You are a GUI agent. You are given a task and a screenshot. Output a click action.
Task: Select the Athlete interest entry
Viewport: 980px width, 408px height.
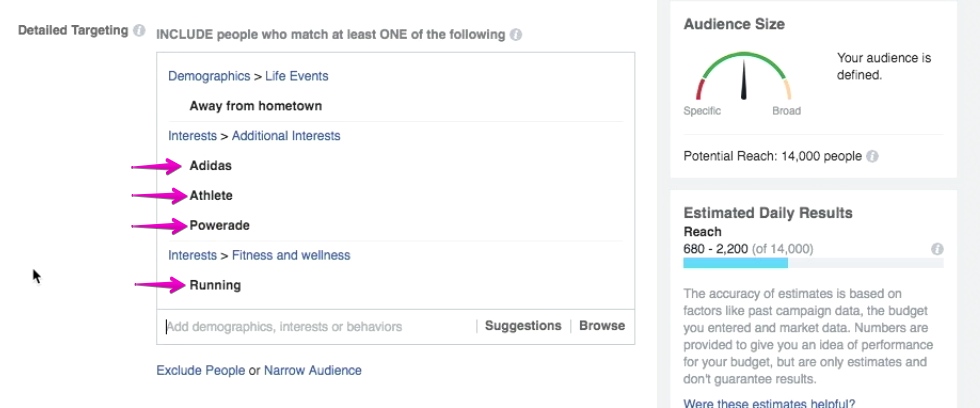211,196
